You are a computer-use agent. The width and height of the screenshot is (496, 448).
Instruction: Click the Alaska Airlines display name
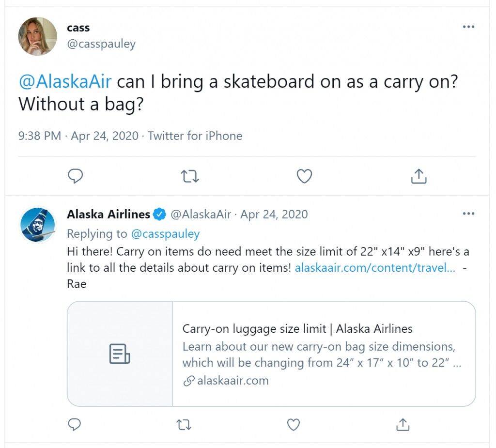coord(108,214)
